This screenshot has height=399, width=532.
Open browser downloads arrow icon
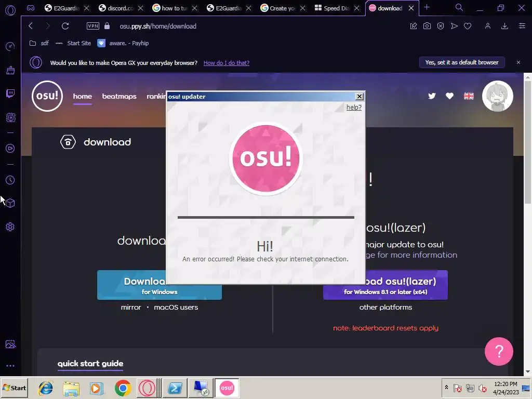click(504, 26)
